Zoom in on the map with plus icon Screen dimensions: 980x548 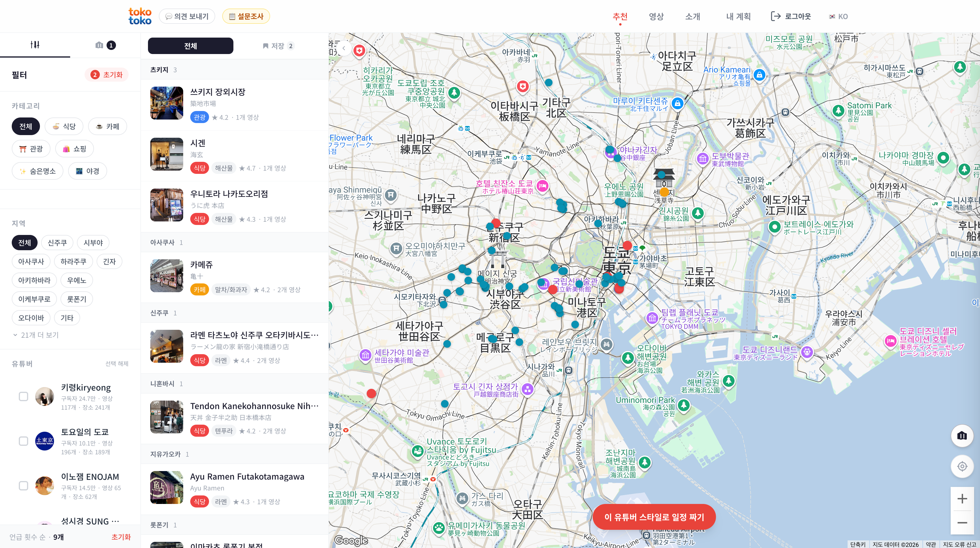pos(962,499)
